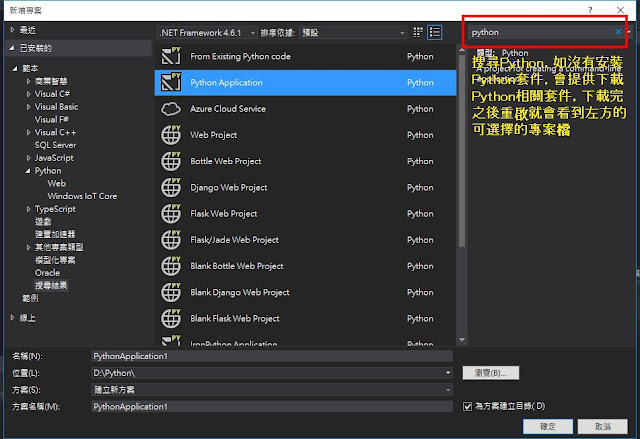The height and width of the screenshot is (439, 640).
Task: Collapse the 範本 tree node
Action: pos(15,68)
